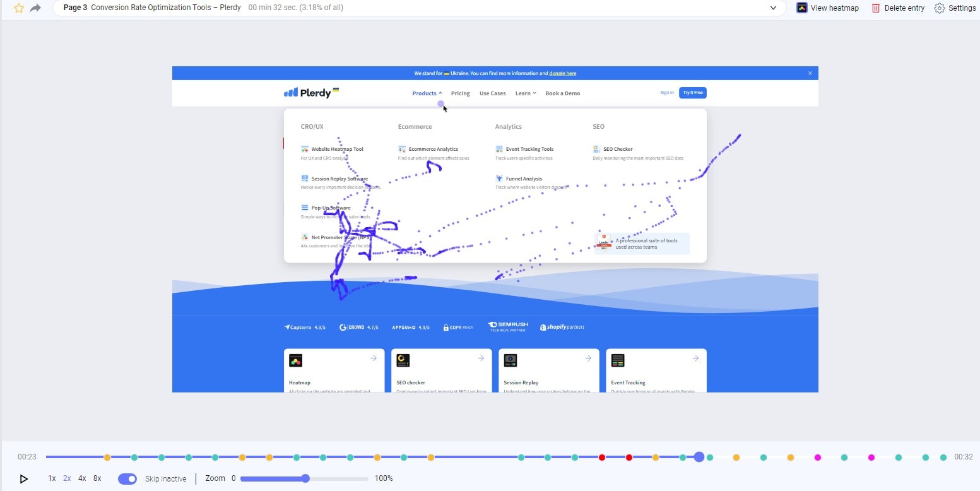This screenshot has height=491, width=980.
Task: Open Session Replay Software link
Action: [339, 179]
